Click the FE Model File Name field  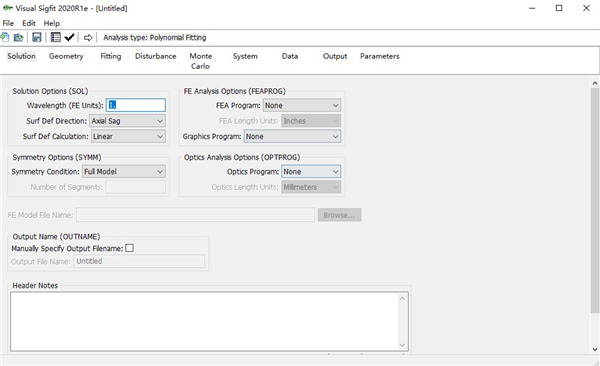pyautogui.click(x=195, y=215)
